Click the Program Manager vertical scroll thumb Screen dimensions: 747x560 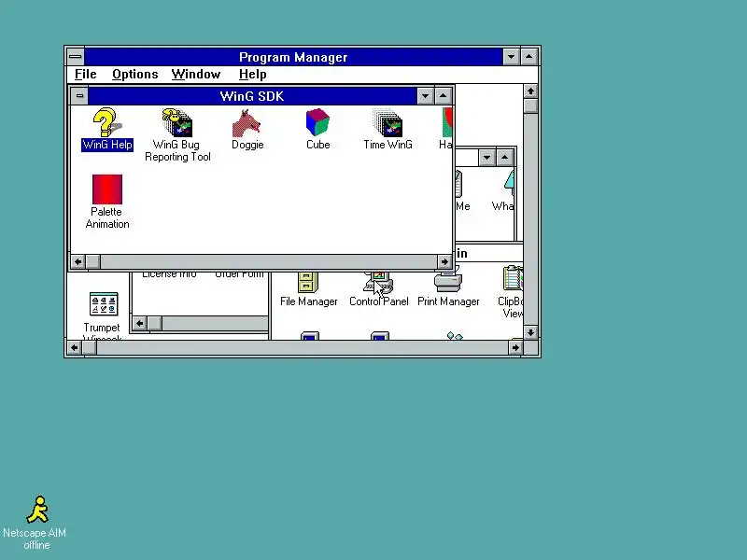click(x=530, y=105)
